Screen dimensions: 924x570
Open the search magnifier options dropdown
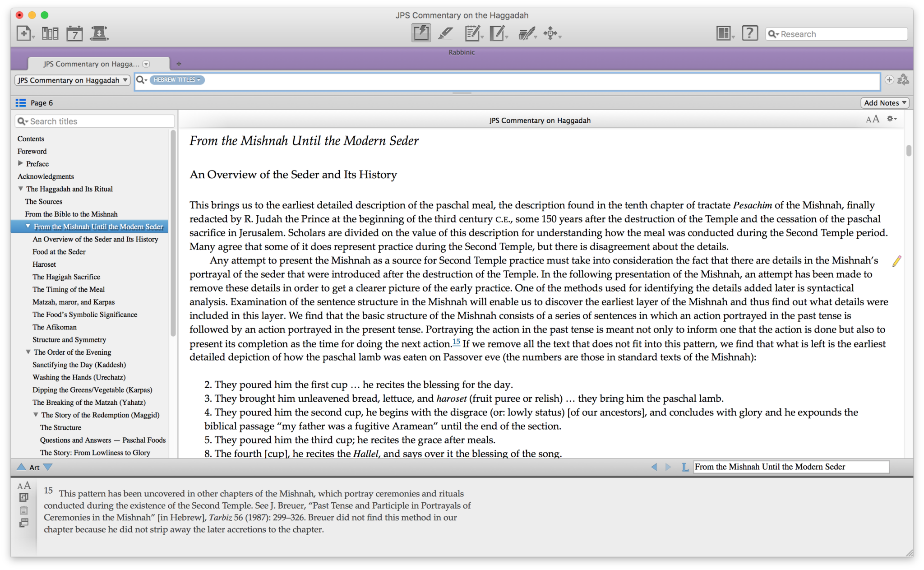click(142, 80)
